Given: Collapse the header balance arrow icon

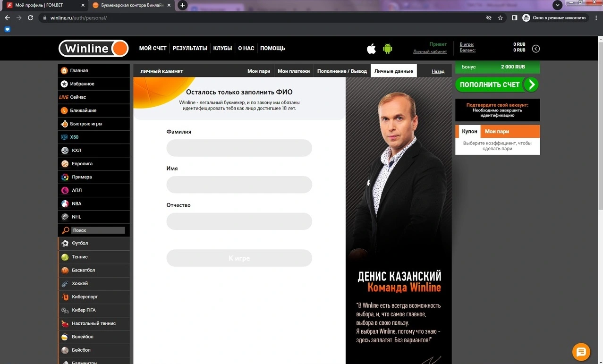Looking at the screenshot, I should 536,48.
